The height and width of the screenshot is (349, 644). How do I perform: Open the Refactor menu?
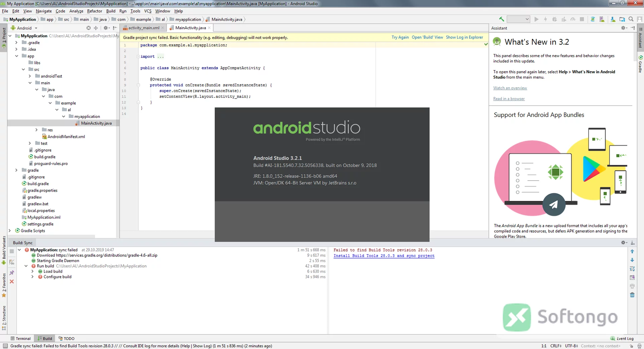point(95,11)
